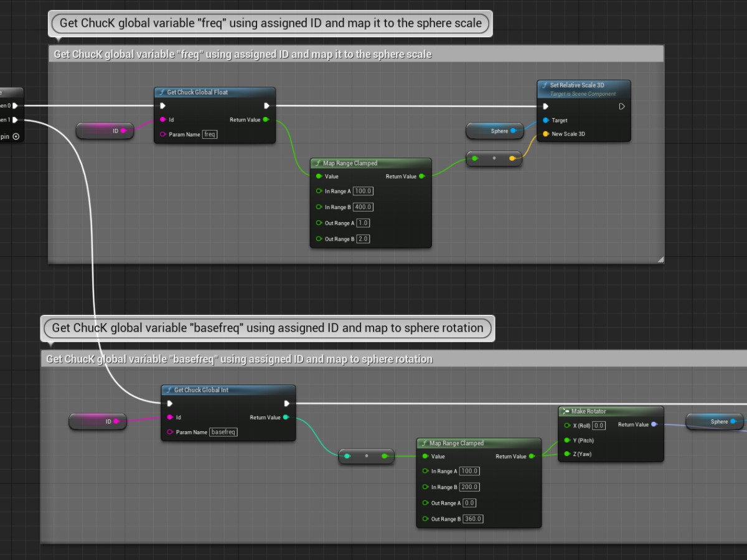Screen dimensions: 747x560
Task: Click exec input pin of Get Chuck Global Float
Action: 163,106
